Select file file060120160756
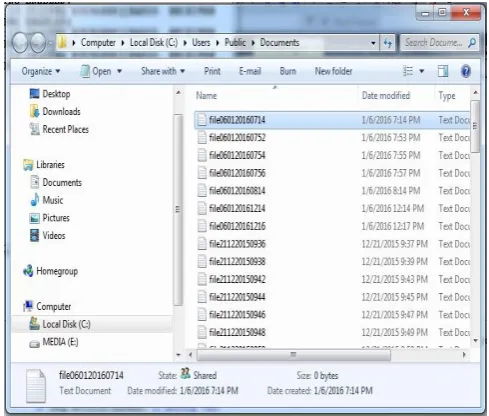 [237, 173]
